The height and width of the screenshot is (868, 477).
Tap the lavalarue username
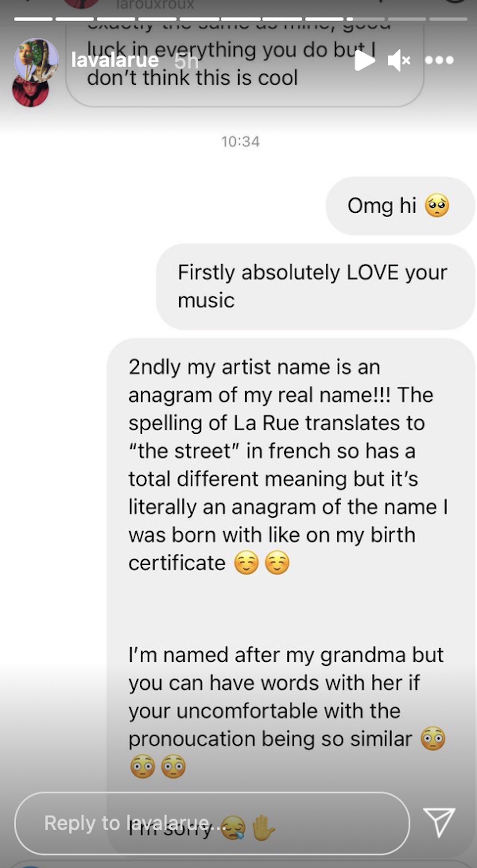point(115,60)
